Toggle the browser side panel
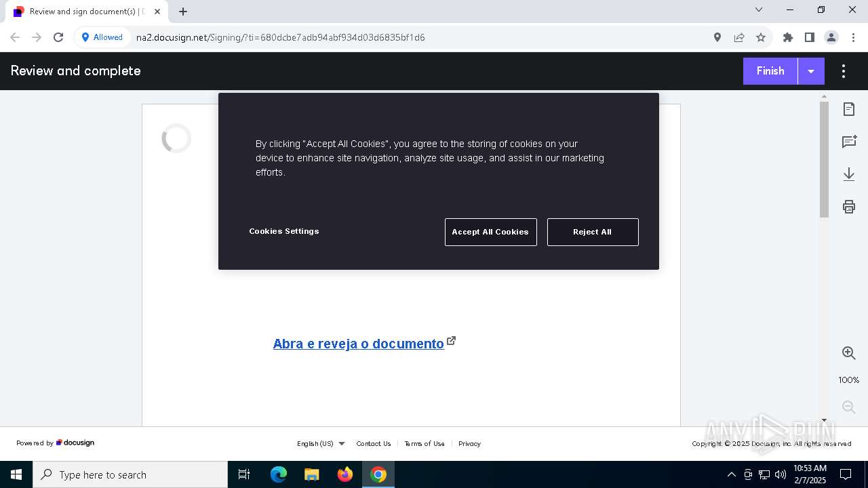The height and width of the screenshot is (488, 868). 810,37
